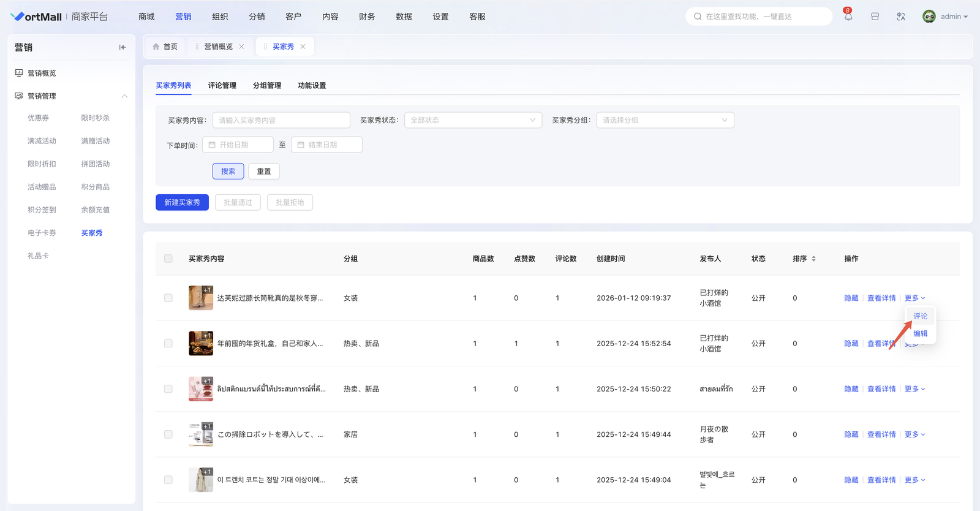Image resolution: width=980 pixels, height=511 pixels.
Task: Switch to the 评论管理 tab
Action: [x=222, y=86]
